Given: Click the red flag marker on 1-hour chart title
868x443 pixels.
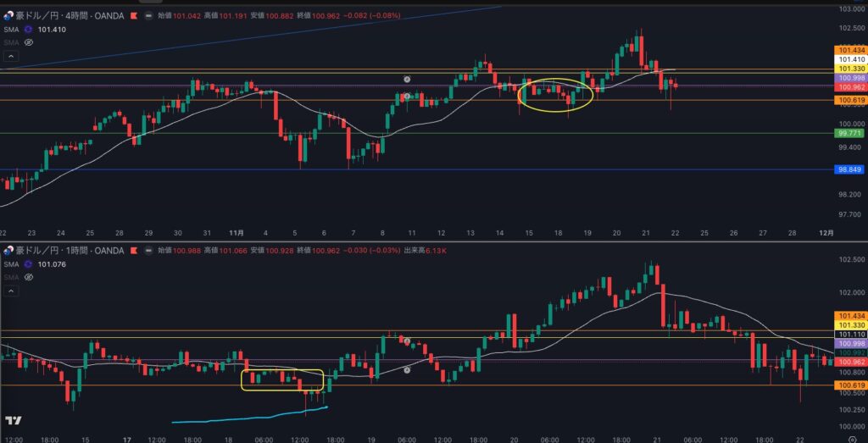Looking at the screenshot, I should [x=132, y=250].
